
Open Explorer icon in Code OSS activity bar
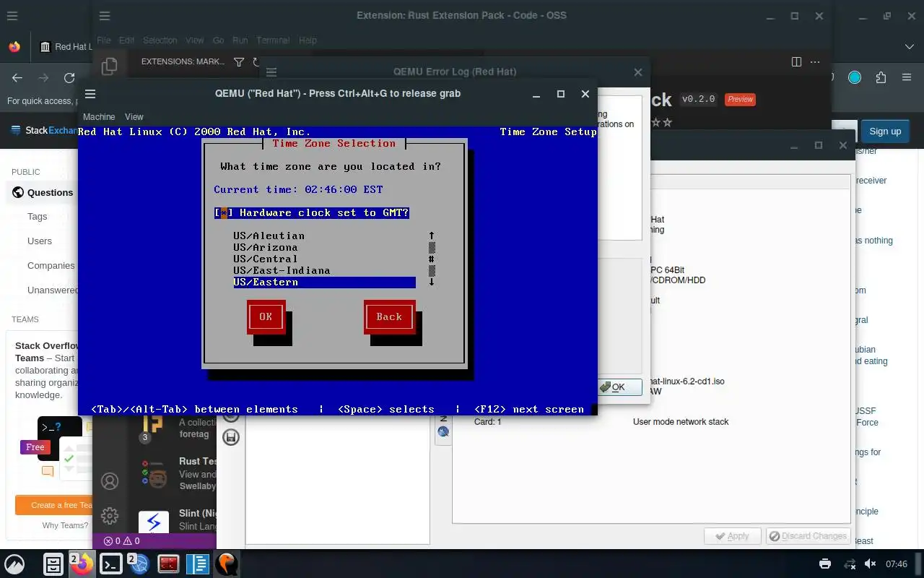click(x=110, y=66)
